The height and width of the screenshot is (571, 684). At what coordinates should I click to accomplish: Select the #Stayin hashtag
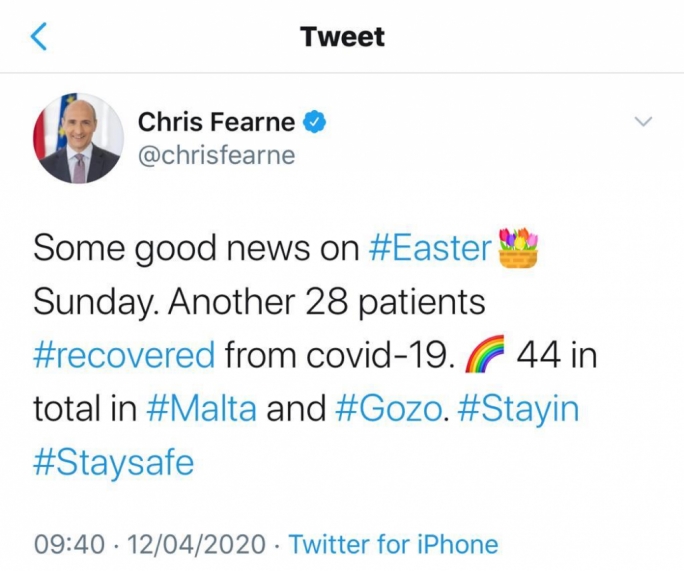click(517, 409)
